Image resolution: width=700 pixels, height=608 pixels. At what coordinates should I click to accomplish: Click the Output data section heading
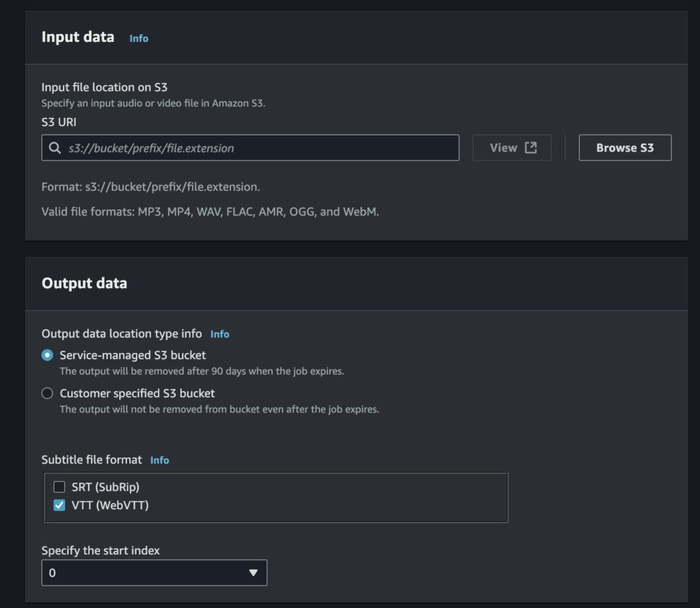tap(84, 283)
